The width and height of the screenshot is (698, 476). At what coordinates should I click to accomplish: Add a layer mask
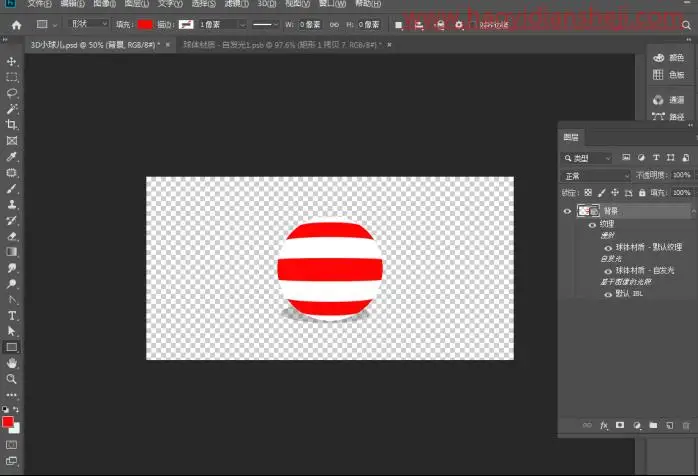pos(620,425)
